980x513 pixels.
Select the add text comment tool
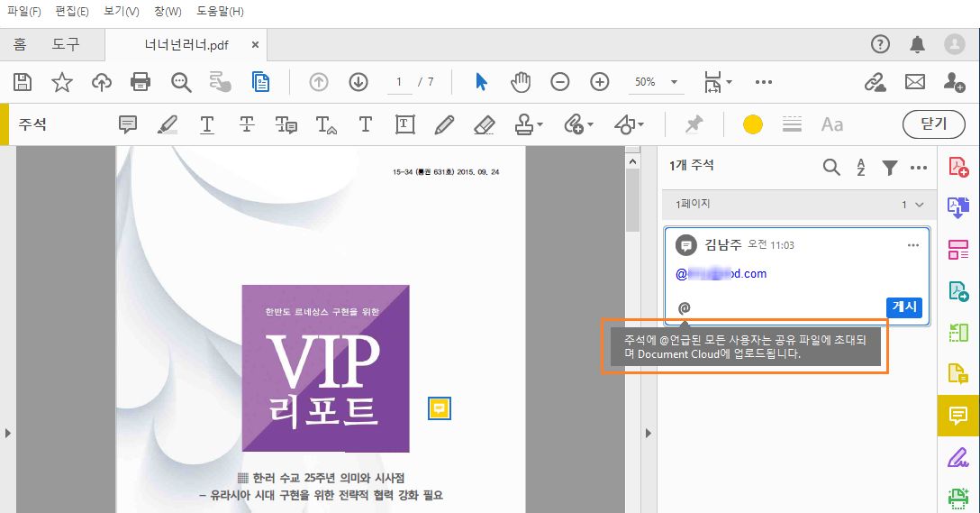pos(366,124)
